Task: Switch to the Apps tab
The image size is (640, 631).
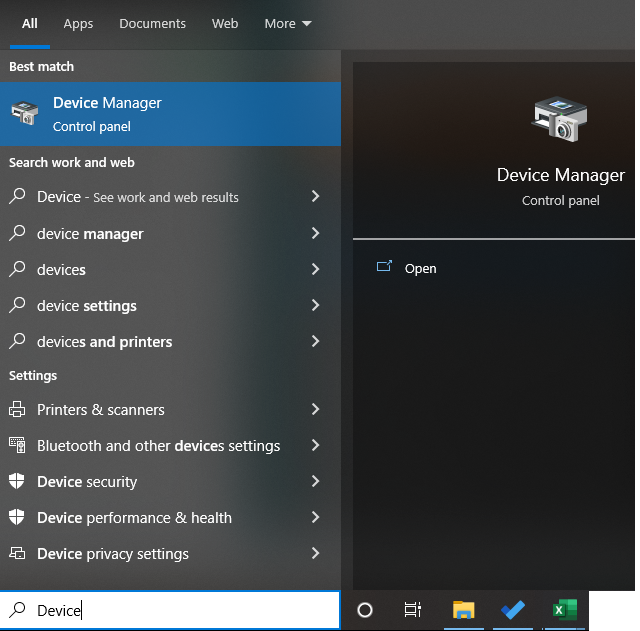Action: (78, 24)
